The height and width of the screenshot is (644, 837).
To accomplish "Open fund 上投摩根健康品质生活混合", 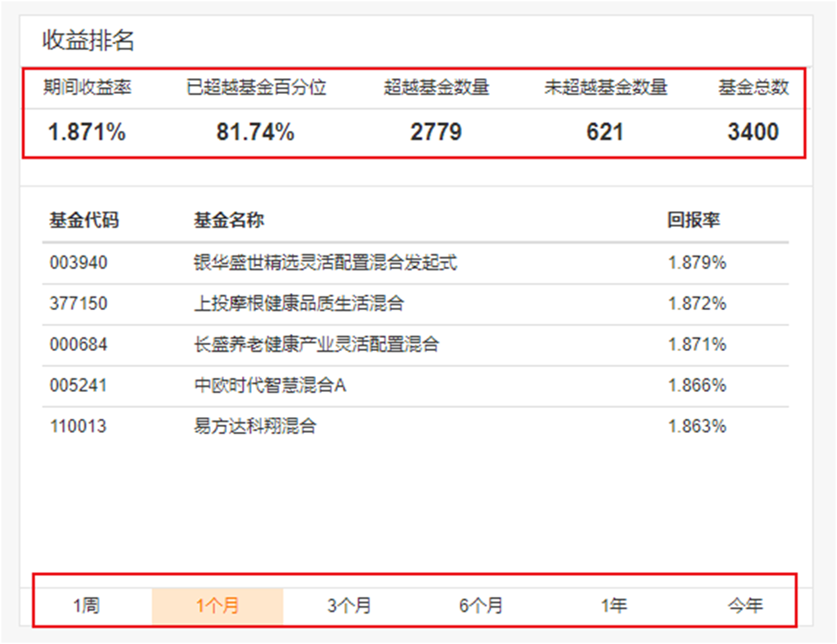I will point(299,304).
